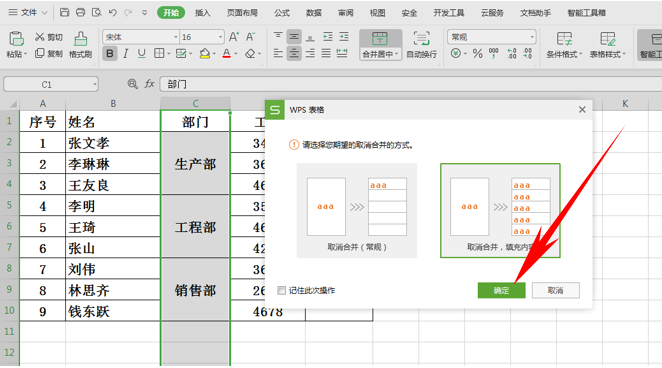Click the Table Style icon
The height and width of the screenshot is (368, 662).
coord(608,39)
